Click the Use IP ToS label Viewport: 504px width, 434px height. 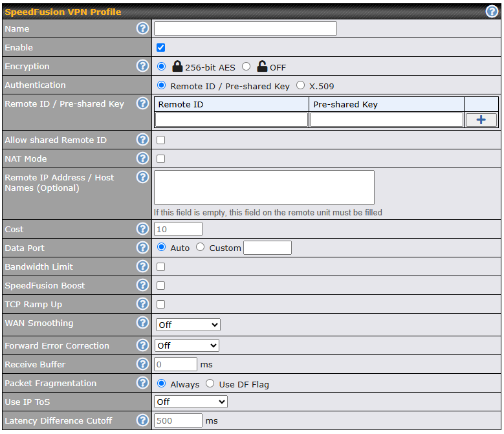pos(27,402)
